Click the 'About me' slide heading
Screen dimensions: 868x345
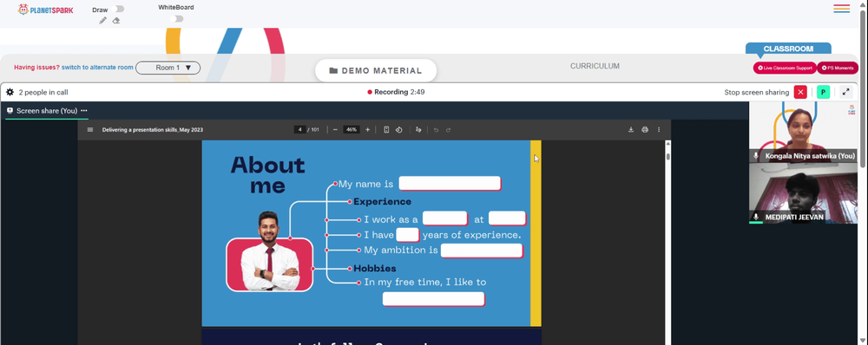coord(268,175)
